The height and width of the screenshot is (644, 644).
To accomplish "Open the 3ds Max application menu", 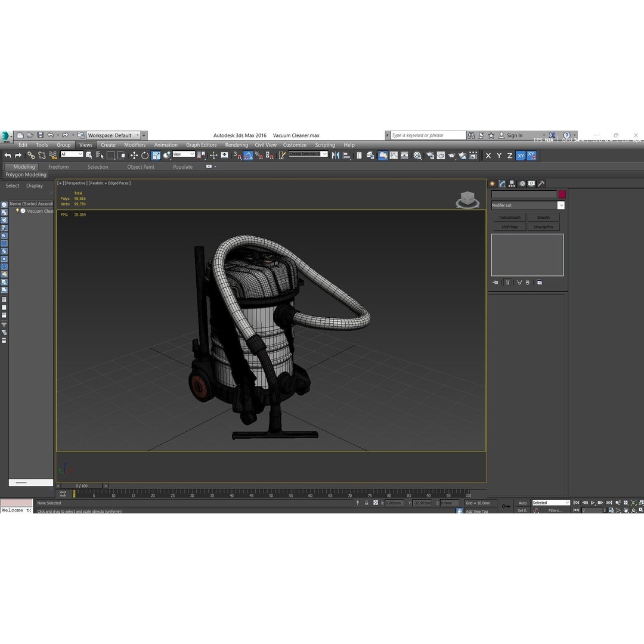I will [x=6, y=137].
